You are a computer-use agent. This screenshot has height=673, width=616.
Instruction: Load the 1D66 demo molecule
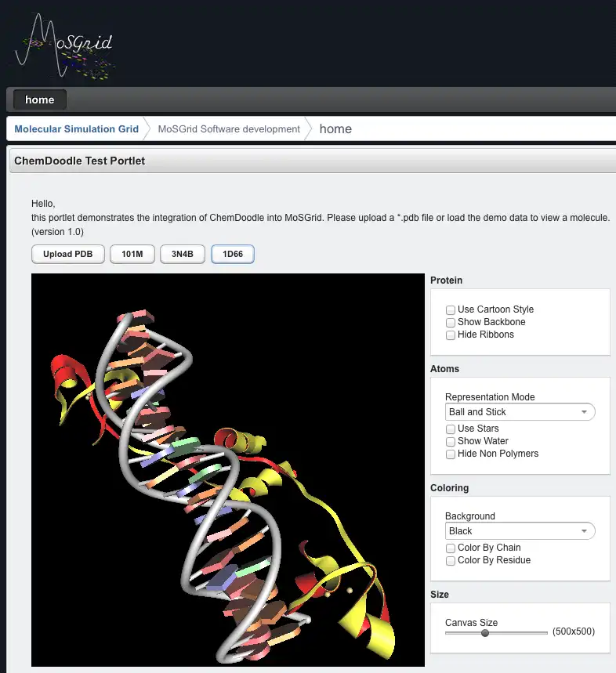(x=233, y=254)
